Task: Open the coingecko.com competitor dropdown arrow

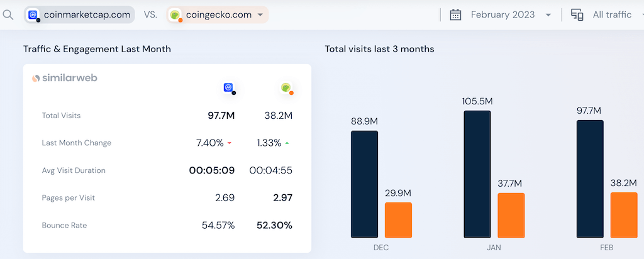Action: (x=260, y=15)
